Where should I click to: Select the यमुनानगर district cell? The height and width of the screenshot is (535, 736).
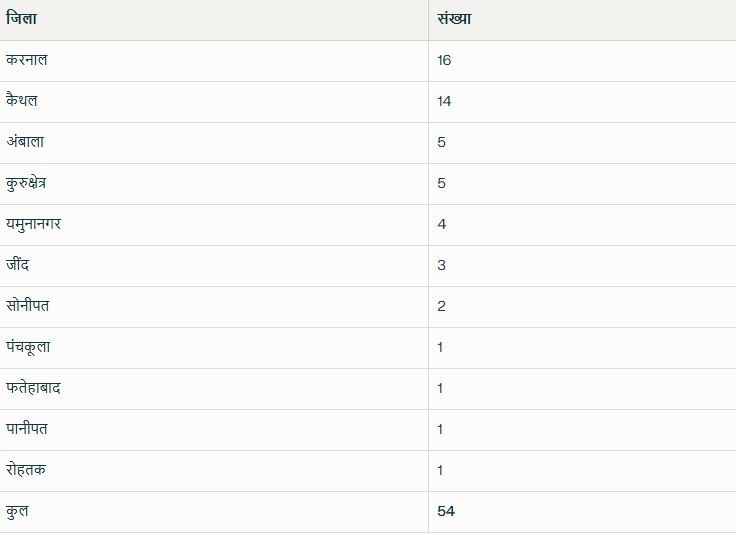tap(33, 224)
